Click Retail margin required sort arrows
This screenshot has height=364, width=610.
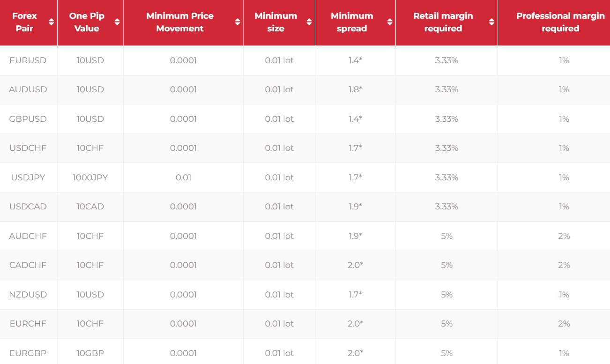point(491,22)
